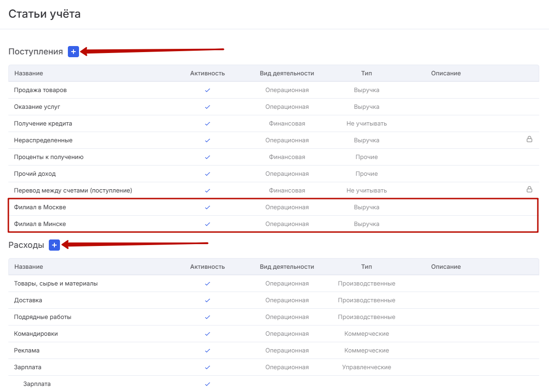The width and height of the screenshot is (549, 392).
Task: Click Описание header in Поступления table
Action: 446,73
